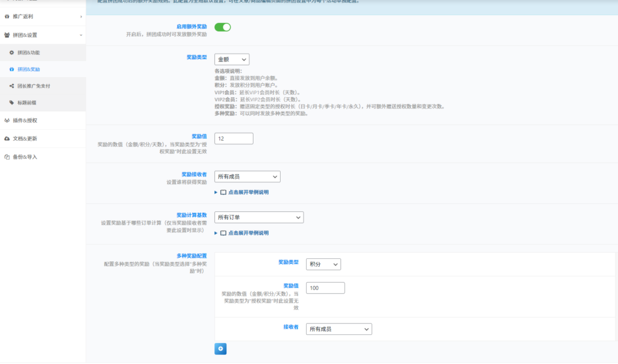Click the 奖励值 field containing 12
The height and width of the screenshot is (364, 618).
pyautogui.click(x=234, y=139)
